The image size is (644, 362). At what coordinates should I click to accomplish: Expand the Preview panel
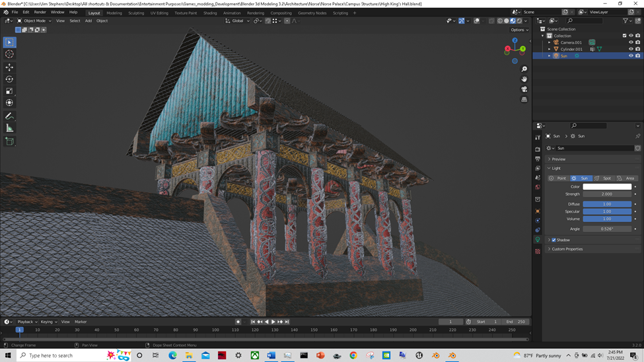tap(559, 159)
